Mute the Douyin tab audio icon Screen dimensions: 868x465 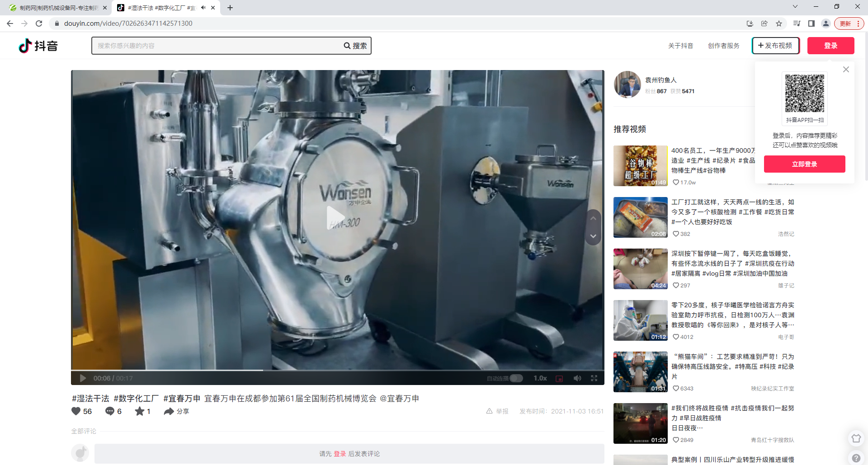(x=203, y=8)
